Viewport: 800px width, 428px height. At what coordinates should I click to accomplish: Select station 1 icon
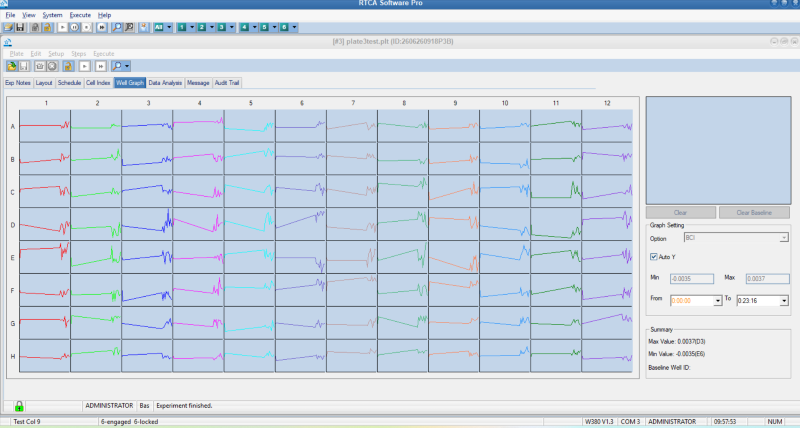tap(182, 28)
